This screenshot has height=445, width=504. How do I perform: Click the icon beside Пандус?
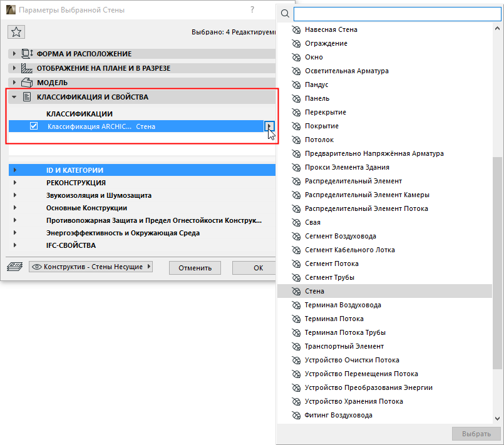[296, 85]
